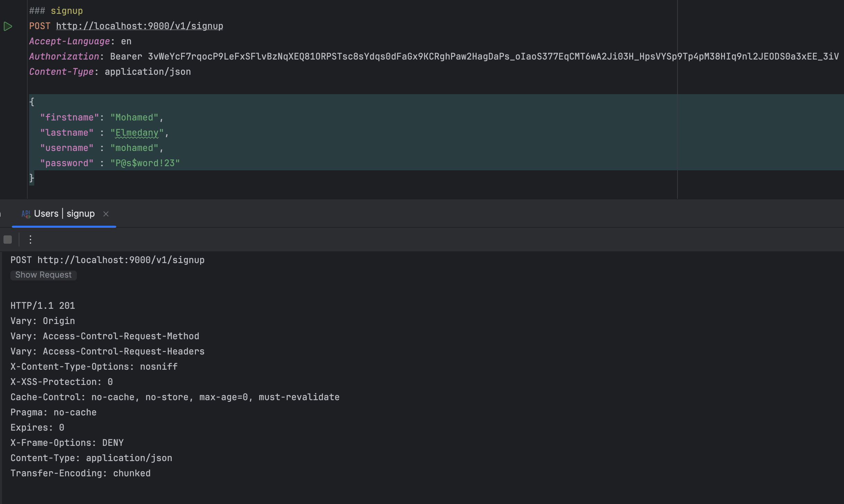Click the "Mohamed" JSON value
Viewport: 844px width, 504px height.
coord(134,117)
